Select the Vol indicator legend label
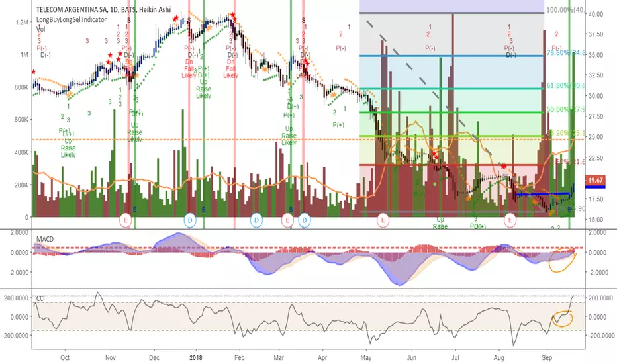Screen dimensions: 617x364 (40, 28)
